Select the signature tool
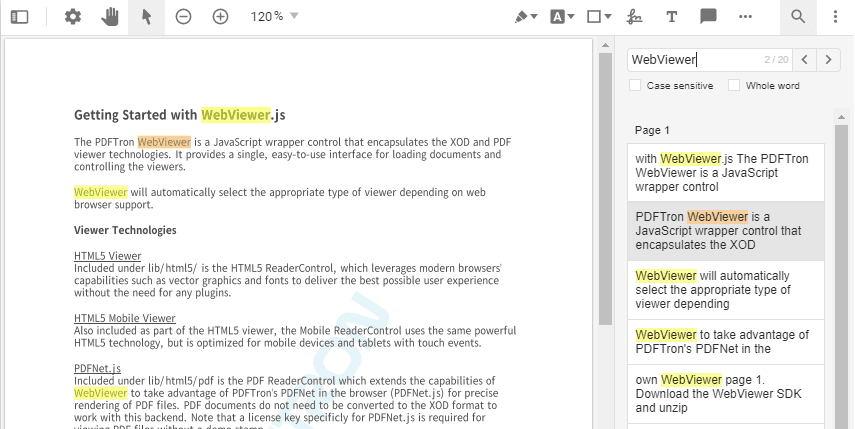This screenshot has width=855, height=429. click(x=634, y=17)
